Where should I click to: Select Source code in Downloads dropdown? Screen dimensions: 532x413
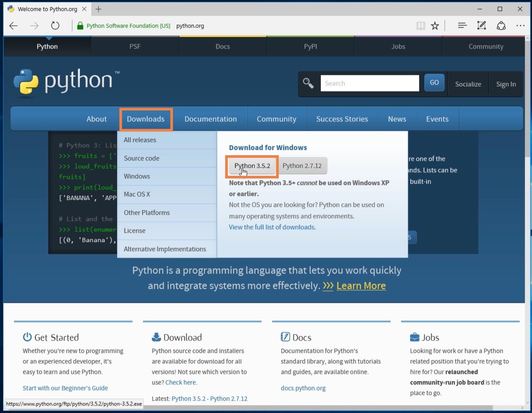167,158
